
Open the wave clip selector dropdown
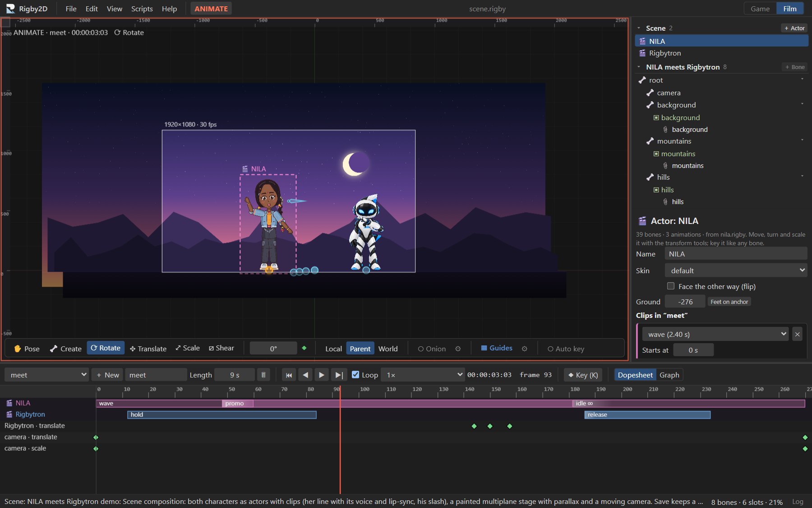tap(715, 334)
